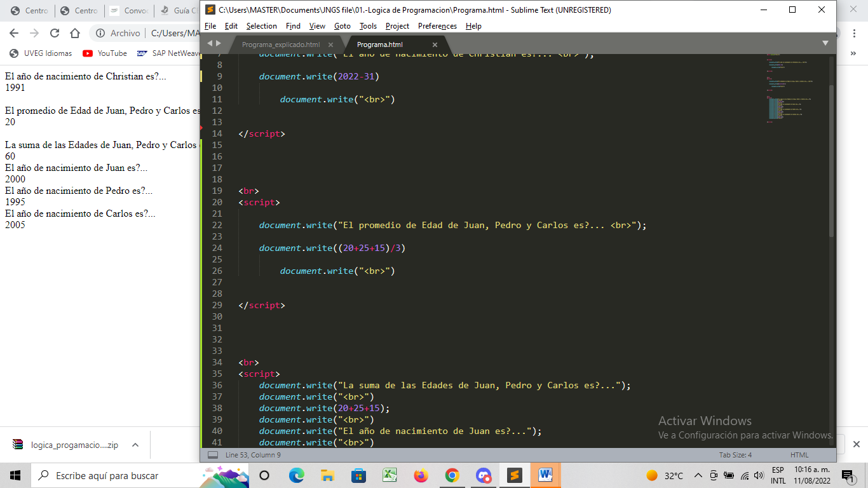
Task: Switch to Chrome from taskbar
Action: click(x=452, y=475)
